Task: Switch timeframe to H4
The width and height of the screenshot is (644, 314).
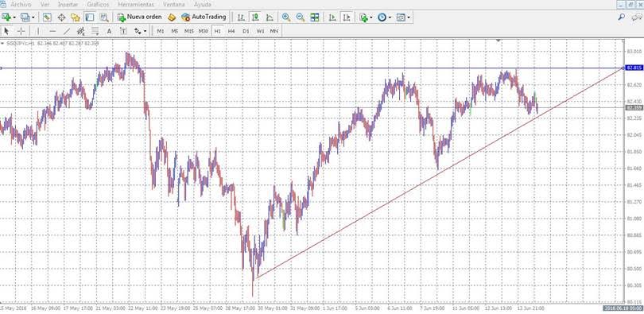Action: [x=231, y=31]
